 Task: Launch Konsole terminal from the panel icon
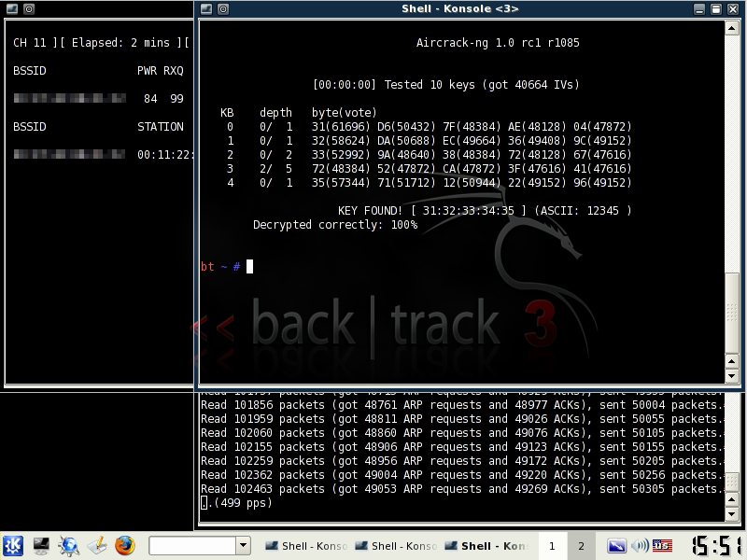tap(41, 546)
